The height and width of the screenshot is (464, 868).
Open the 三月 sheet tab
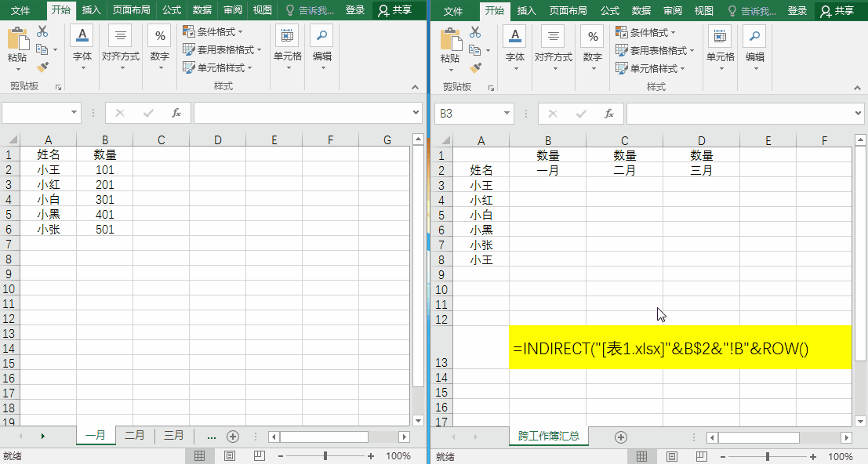click(174, 436)
